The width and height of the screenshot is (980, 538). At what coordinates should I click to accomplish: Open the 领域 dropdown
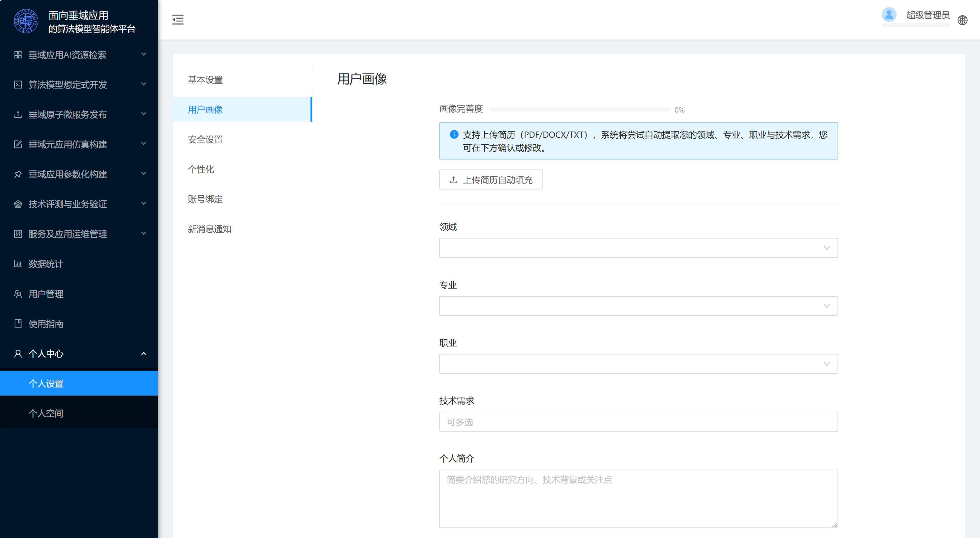(638, 248)
